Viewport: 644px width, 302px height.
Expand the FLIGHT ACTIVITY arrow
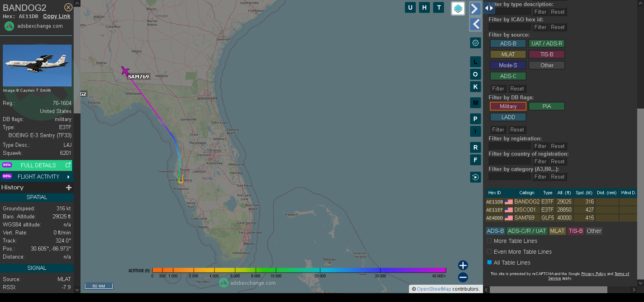pos(68,177)
